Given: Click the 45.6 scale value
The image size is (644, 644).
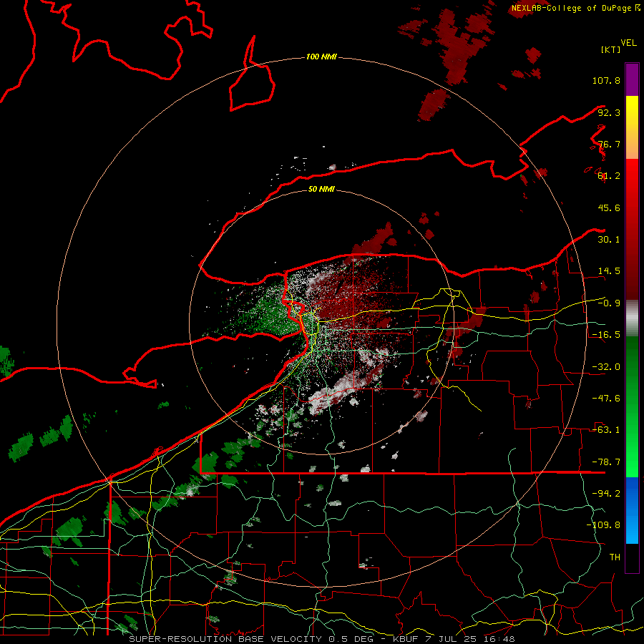Looking at the screenshot, I should coord(609,208).
